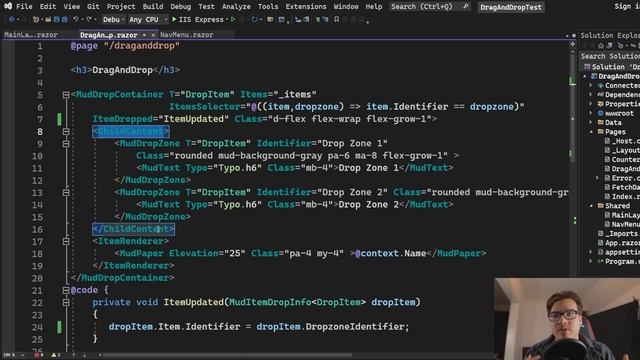The width and height of the screenshot is (640, 360).
Task: Start debugging with IIS Express
Action: [x=198, y=19]
